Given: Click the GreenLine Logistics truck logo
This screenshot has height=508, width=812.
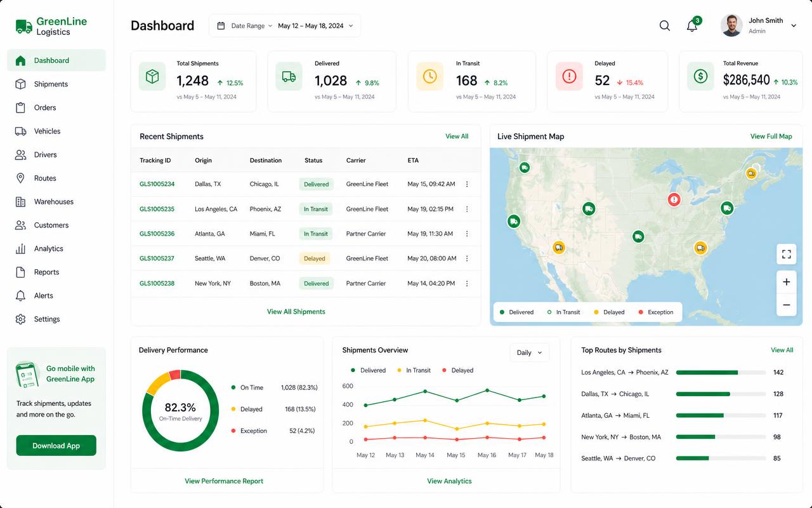Looking at the screenshot, I should (24, 26).
